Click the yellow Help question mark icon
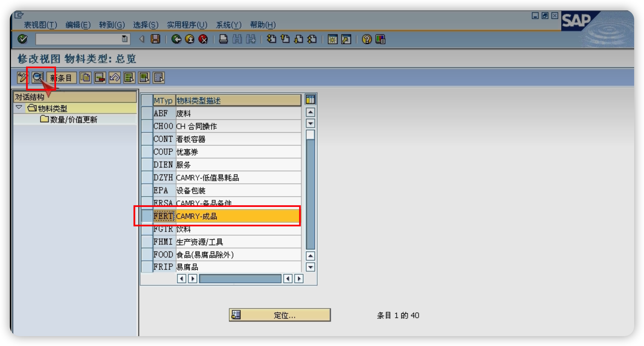Image resolution: width=644 pixels, height=346 pixels. [367, 39]
